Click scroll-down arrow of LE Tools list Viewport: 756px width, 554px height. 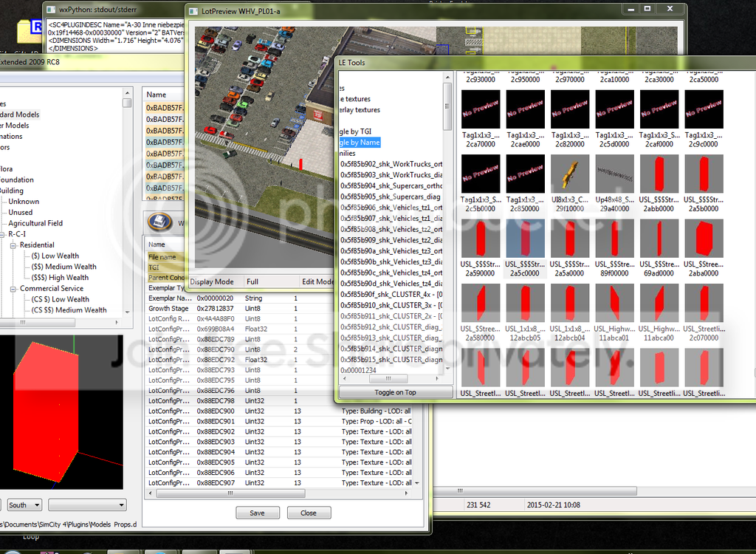point(447,368)
